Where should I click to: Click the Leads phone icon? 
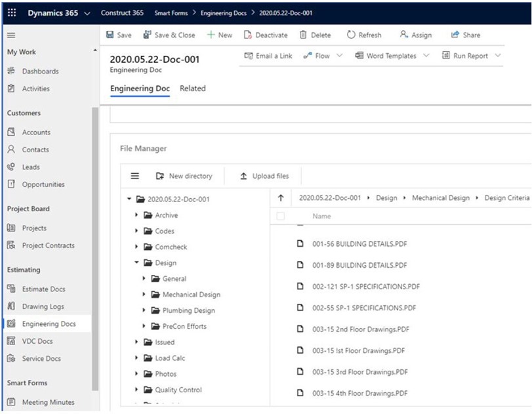pos(11,167)
